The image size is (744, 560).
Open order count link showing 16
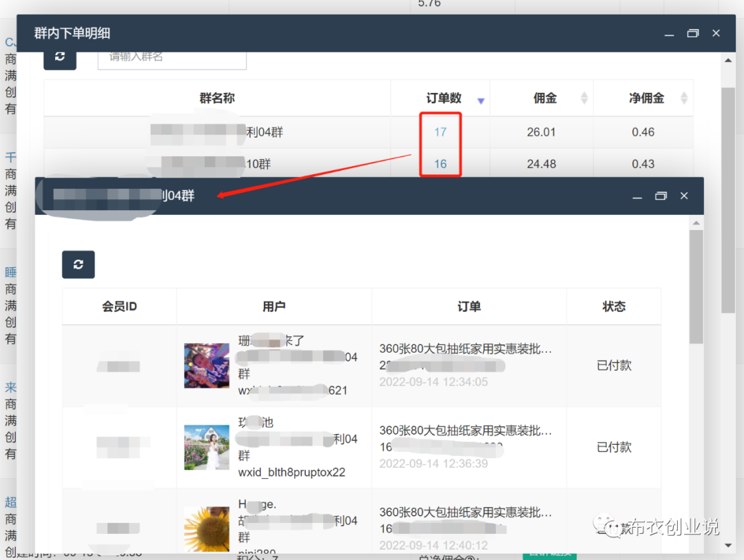tap(440, 164)
